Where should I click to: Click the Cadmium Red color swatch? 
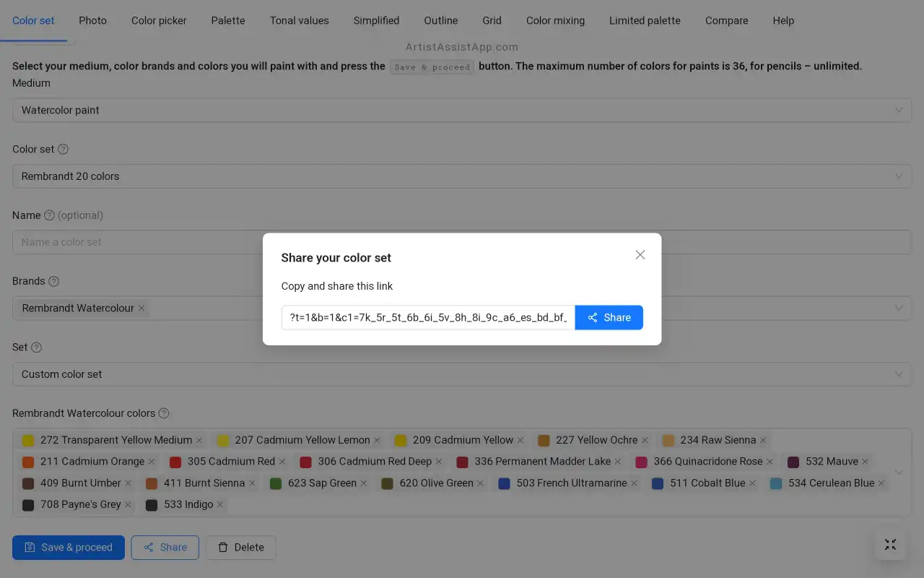point(175,462)
